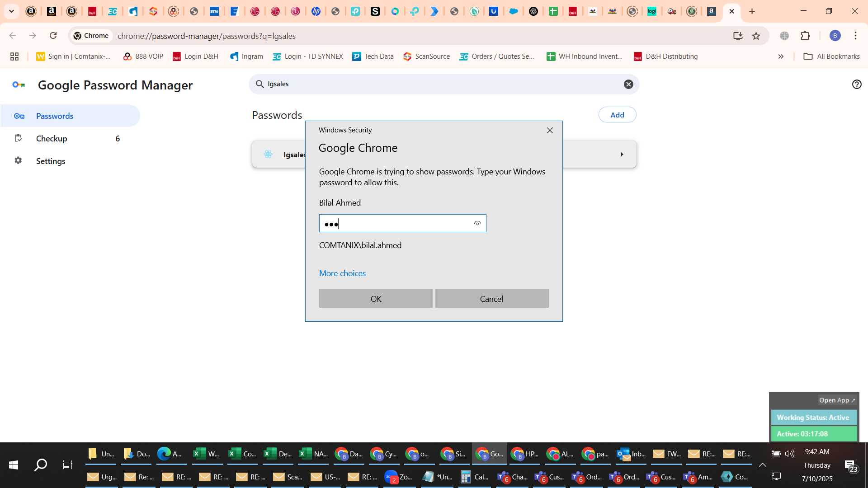
Task: Open Chrome three-dot menu
Action: tap(855, 36)
